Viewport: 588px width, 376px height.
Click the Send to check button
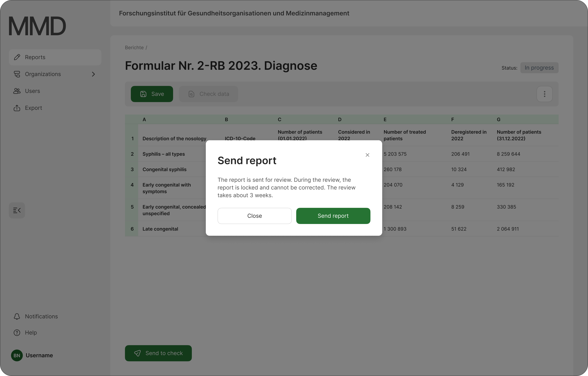point(158,353)
